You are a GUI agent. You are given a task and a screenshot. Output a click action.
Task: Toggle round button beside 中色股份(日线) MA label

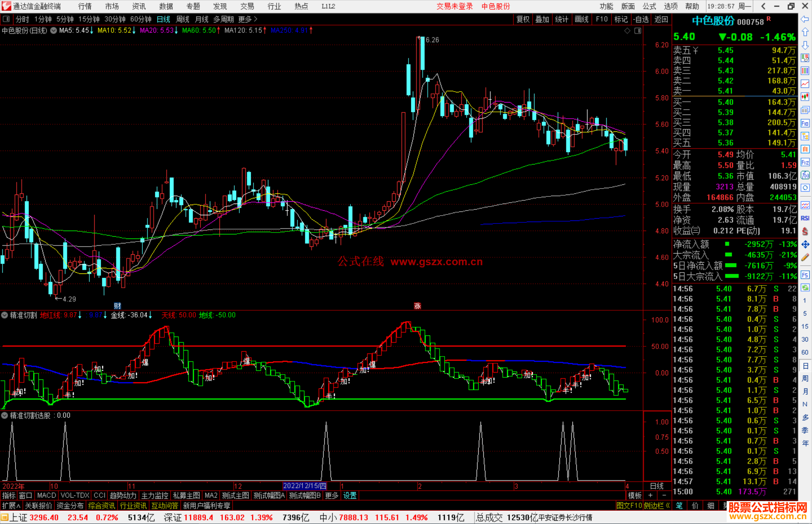click(54, 30)
